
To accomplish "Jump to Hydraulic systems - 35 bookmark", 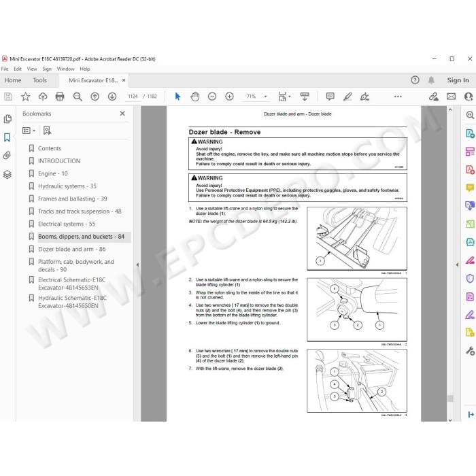I will tap(67, 186).
